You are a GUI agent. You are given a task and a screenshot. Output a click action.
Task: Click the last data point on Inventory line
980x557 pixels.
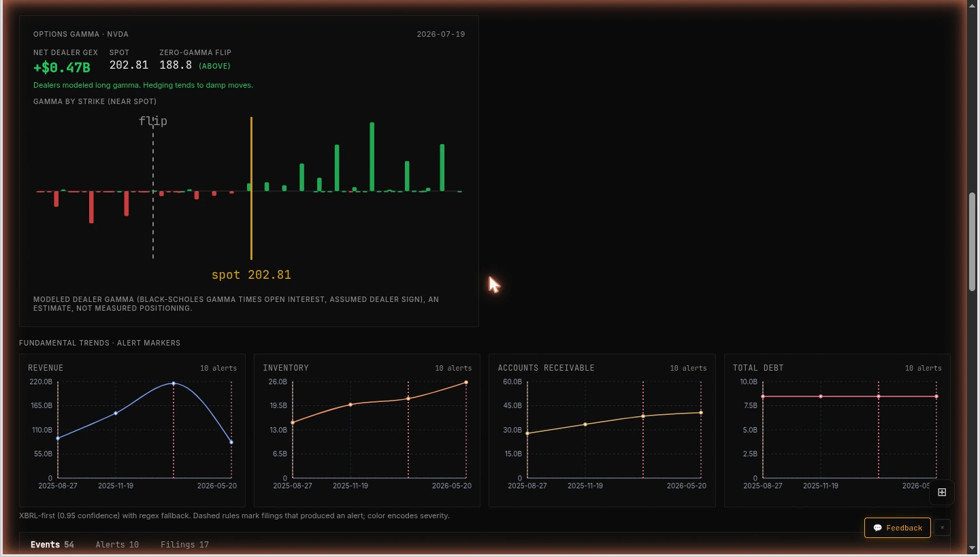point(466,382)
